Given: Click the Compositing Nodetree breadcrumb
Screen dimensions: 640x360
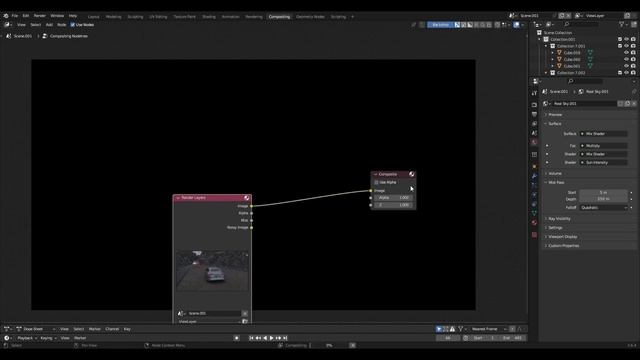Looking at the screenshot, I should pos(69,36).
